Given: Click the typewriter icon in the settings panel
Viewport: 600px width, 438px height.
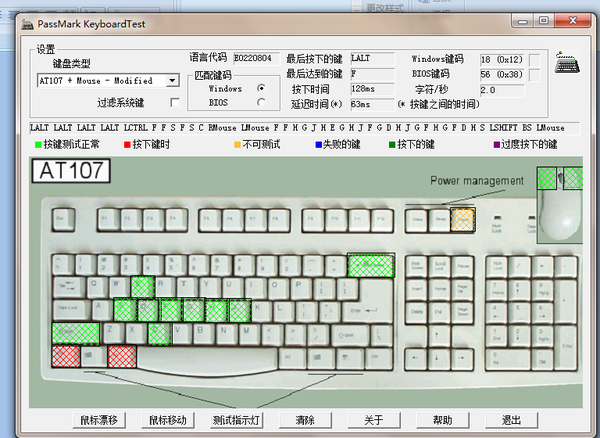Looking at the screenshot, I should click(567, 62).
